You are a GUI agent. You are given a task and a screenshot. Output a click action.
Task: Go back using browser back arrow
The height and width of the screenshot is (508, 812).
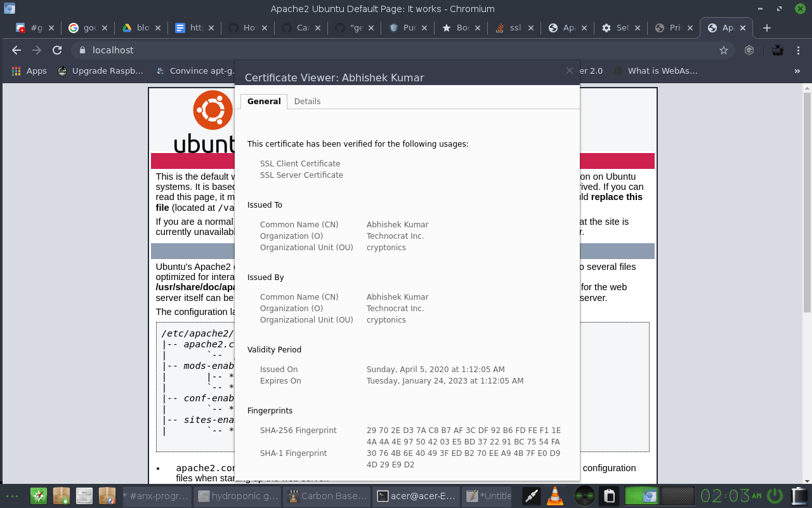pyautogui.click(x=16, y=50)
